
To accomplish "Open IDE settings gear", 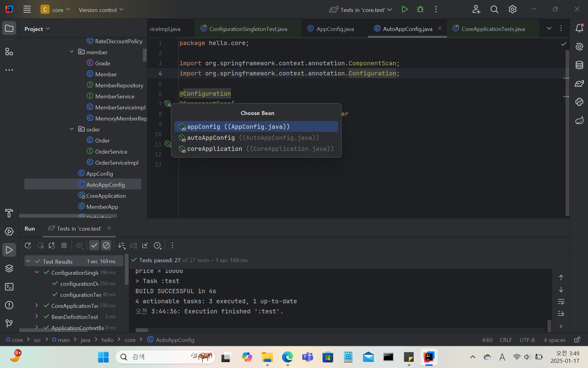I will click(x=513, y=10).
